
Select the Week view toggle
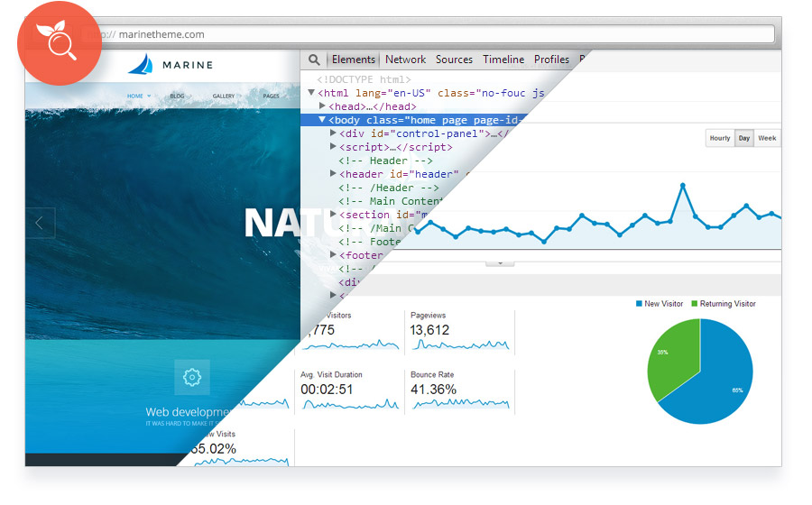tap(767, 138)
